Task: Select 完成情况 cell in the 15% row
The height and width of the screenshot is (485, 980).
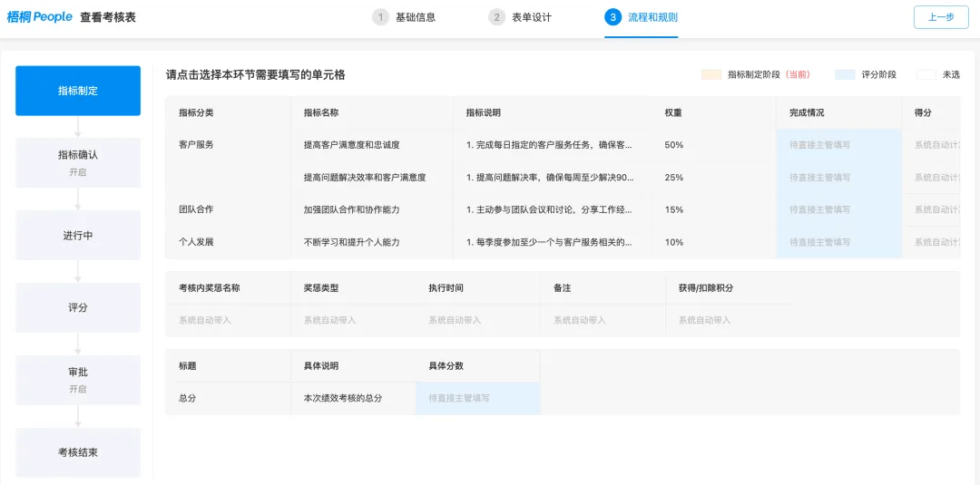Action: point(838,209)
